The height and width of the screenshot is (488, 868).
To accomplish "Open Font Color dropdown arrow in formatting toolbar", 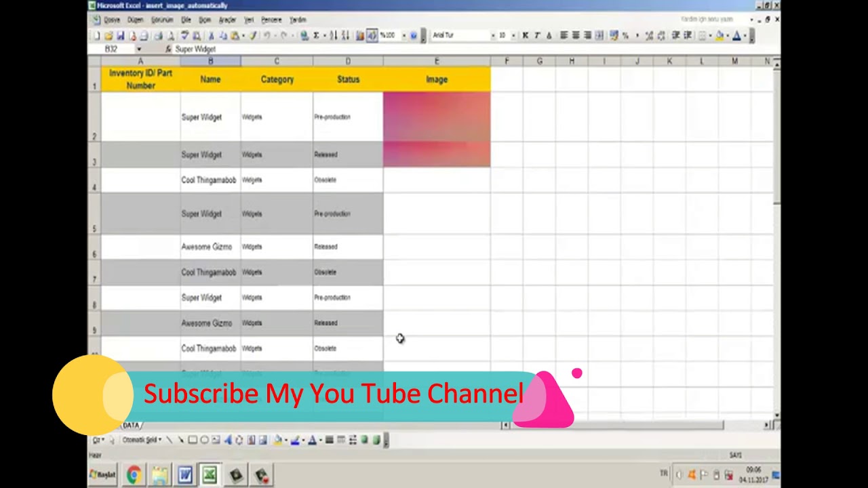I will [745, 35].
